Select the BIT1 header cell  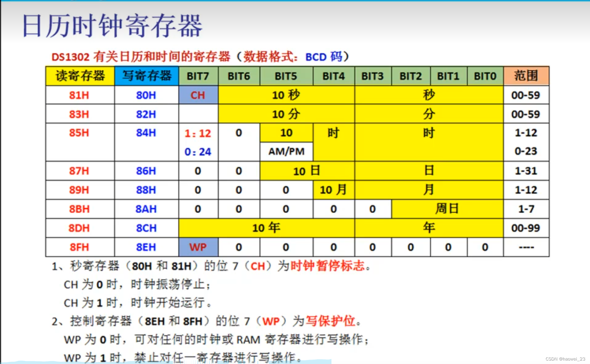[x=448, y=76]
